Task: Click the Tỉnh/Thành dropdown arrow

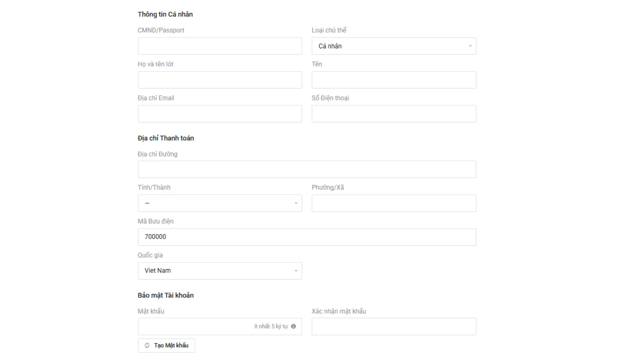Action: click(296, 203)
